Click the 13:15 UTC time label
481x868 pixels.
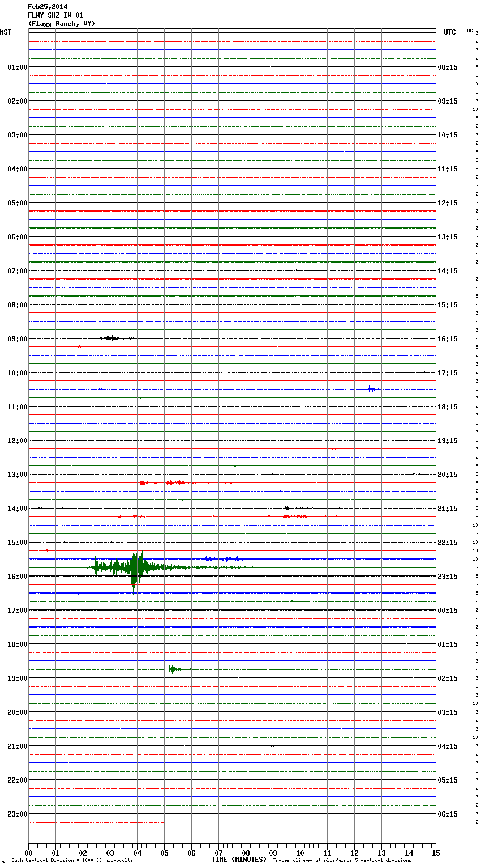click(x=448, y=237)
